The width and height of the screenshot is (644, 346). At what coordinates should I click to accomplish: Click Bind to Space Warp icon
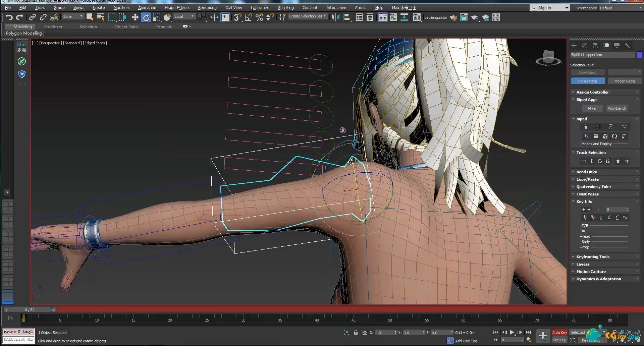click(54, 17)
